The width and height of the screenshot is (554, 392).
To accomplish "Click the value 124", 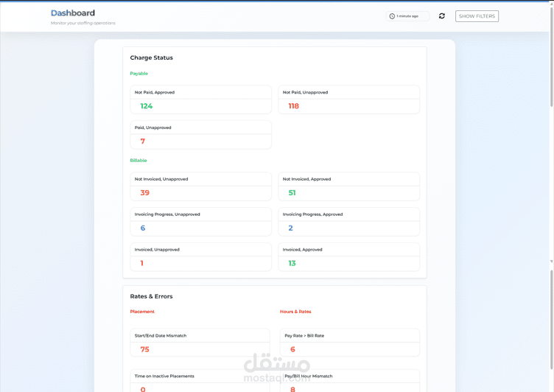I will click(x=147, y=106).
